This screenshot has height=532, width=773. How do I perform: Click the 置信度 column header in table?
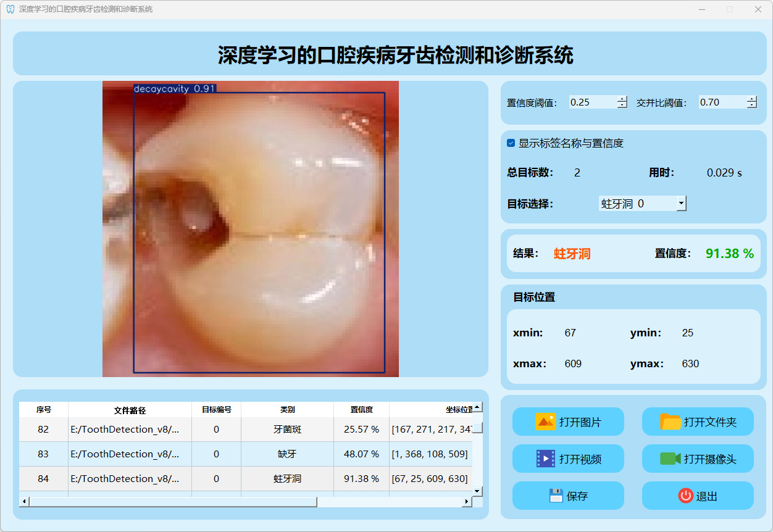point(361,410)
